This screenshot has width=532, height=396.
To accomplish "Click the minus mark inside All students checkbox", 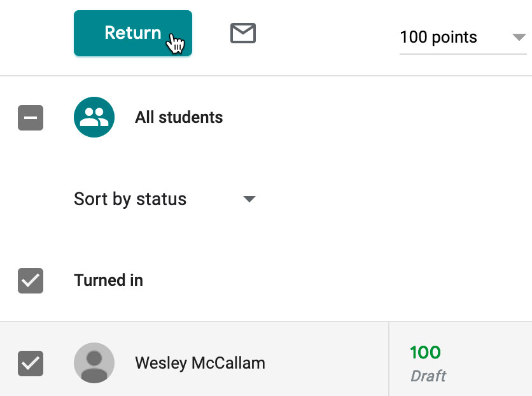I will pos(31,118).
